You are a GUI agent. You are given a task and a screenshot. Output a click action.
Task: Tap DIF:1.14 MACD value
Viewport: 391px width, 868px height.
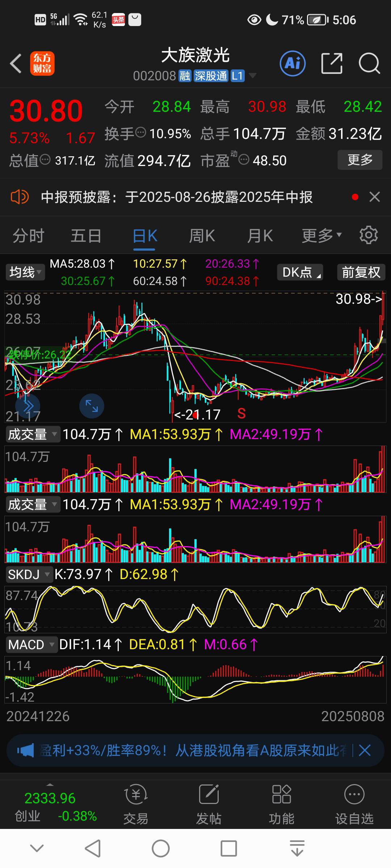pyautogui.click(x=91, y=644)
